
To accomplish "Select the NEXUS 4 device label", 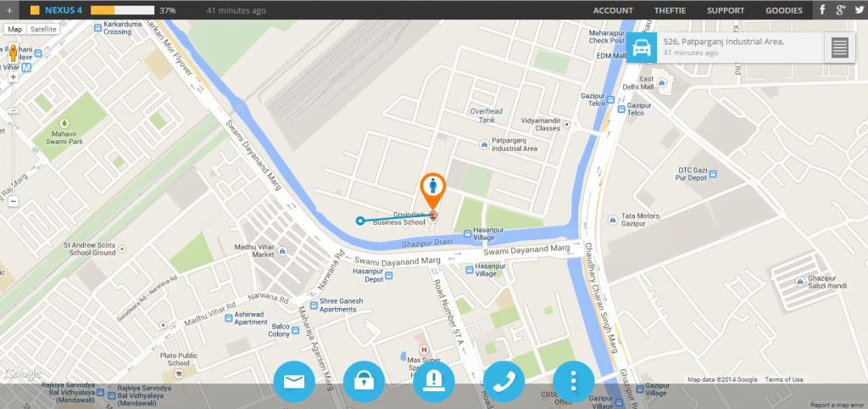I will [x=64, y=10].
